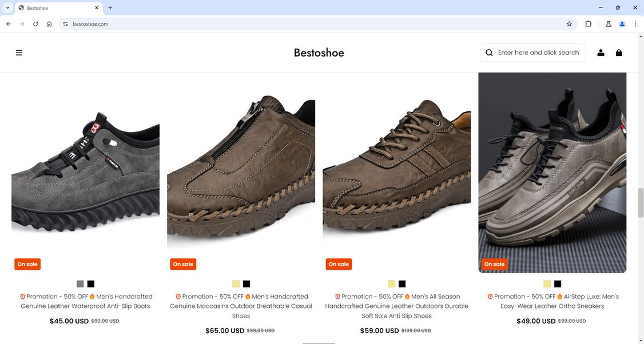
Task: View site information in the address bar
Action: pyautogui.click(x=65, y=24)
